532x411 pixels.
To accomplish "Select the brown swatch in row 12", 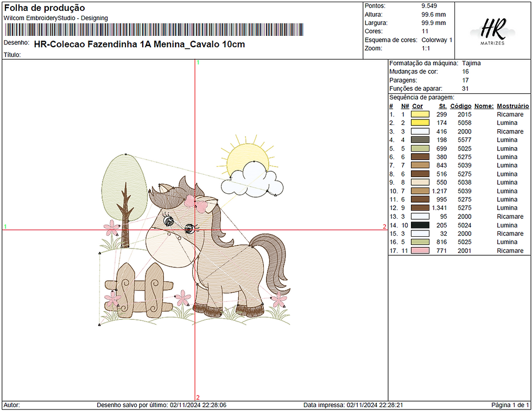I will (420, 208).
